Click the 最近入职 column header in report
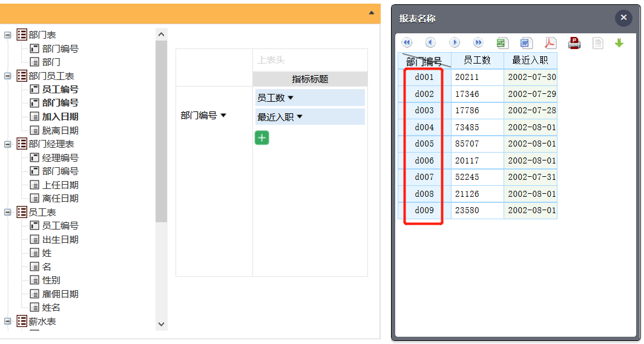This screenshot has height=344, width=644. [x=530, y=61]
